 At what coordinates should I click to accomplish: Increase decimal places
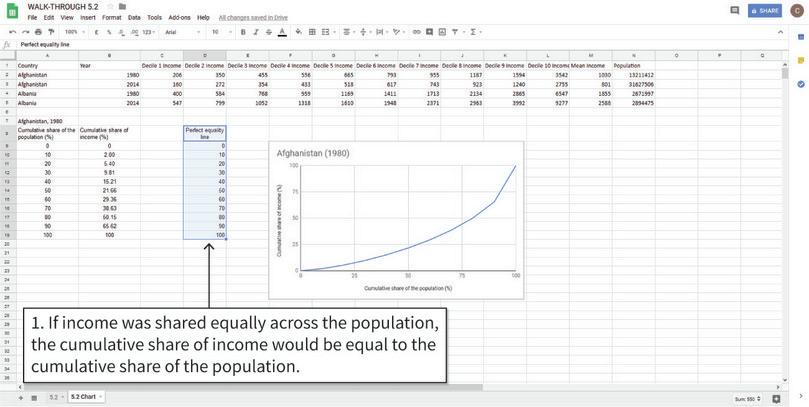[x=135, y=32]
